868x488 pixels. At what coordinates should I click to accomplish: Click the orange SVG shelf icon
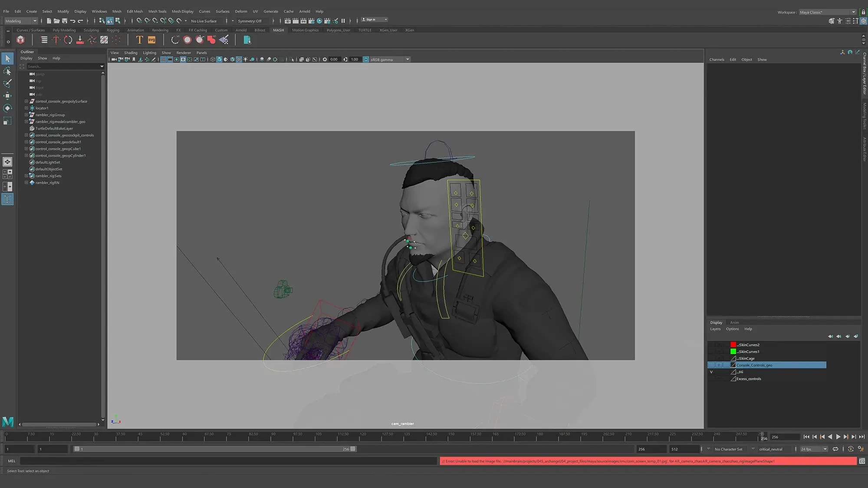tap(151, 40)
